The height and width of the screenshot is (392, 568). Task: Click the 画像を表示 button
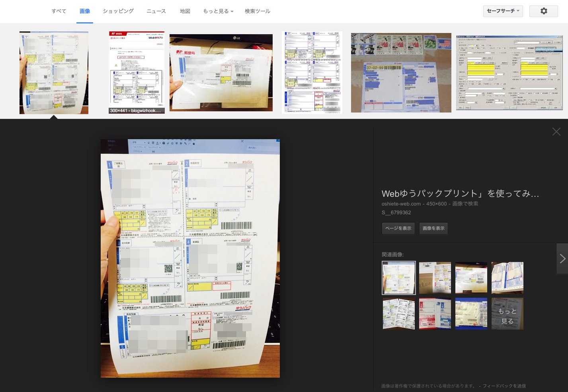coord(433,228)
